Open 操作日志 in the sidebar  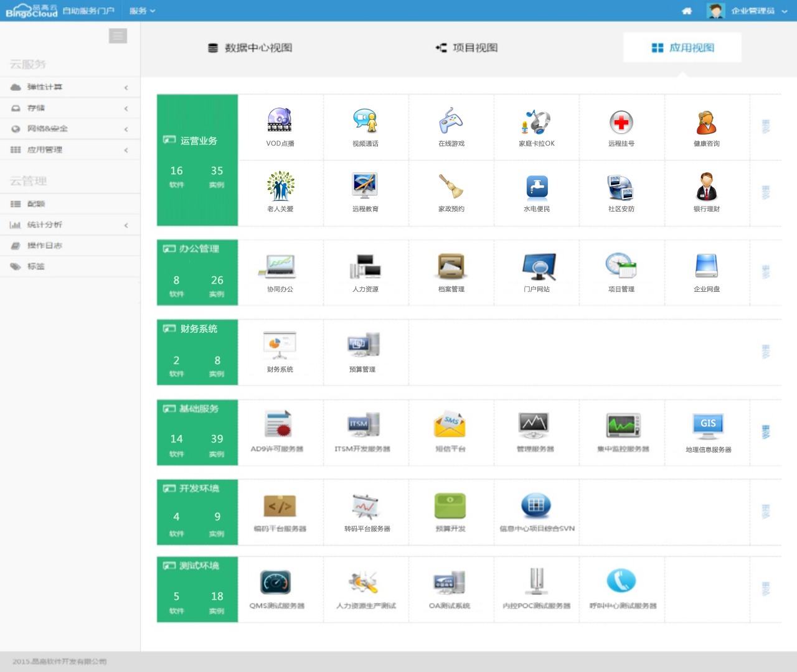tap(70, 246)
